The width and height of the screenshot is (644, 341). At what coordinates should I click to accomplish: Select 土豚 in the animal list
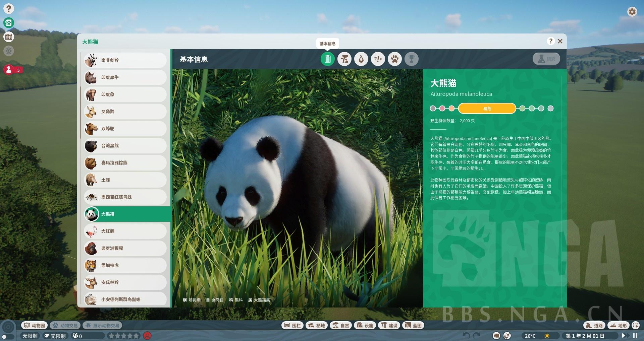click(x=125, y=180)
